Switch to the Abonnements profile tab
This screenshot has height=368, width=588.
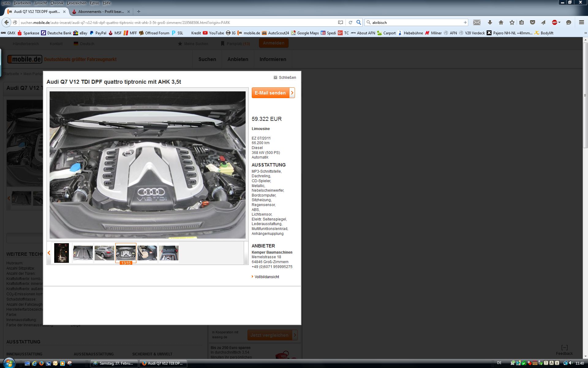101,12
